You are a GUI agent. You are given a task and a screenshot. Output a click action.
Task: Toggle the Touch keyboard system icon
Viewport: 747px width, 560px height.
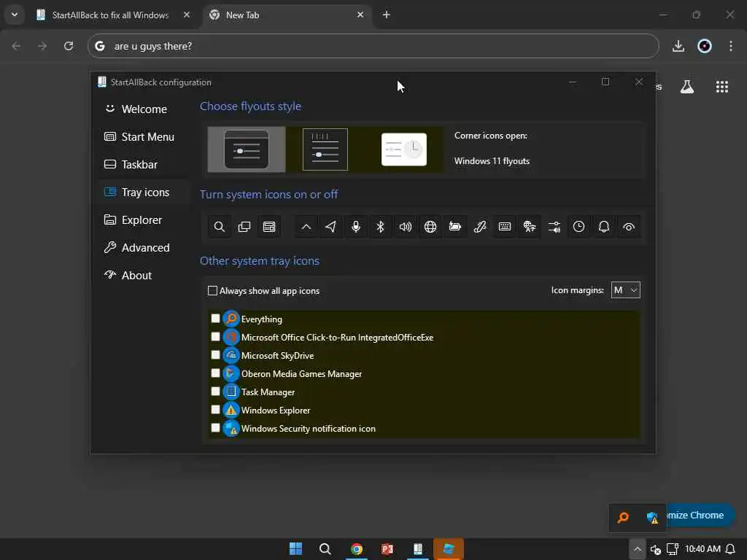[505, 227]
